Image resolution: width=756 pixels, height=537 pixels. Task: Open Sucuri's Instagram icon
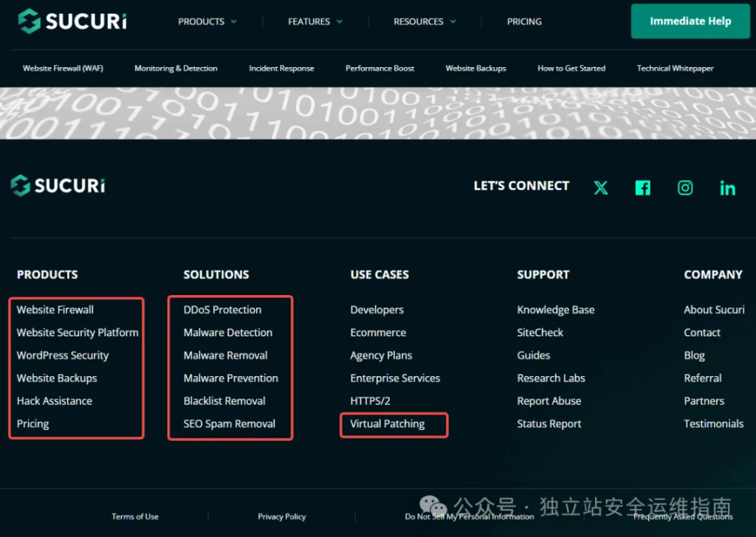(x=685, y=187)
